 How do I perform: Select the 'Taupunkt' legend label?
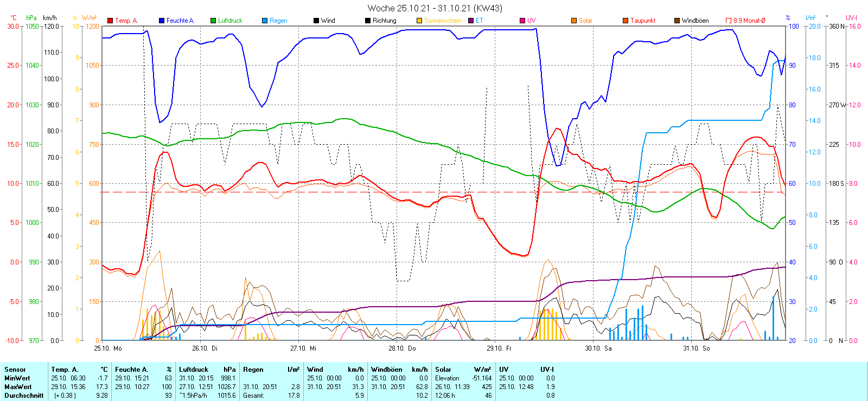pyautogui.click(x=643, y=21)
